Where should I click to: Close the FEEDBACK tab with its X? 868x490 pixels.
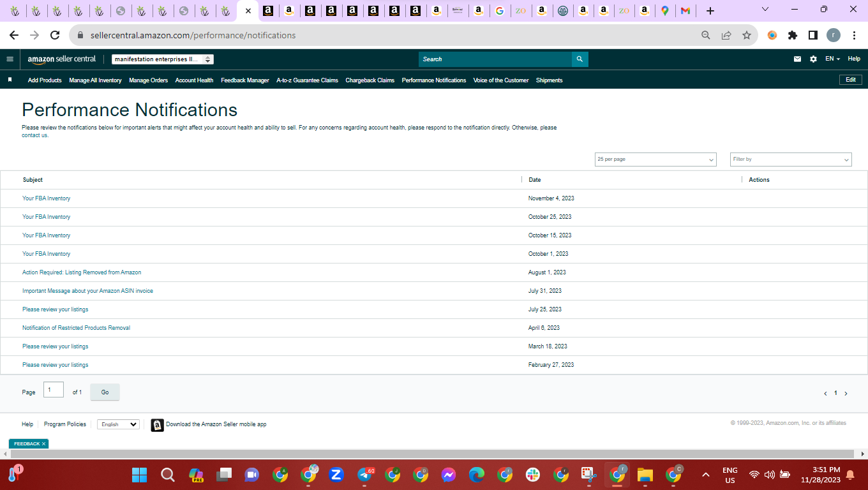pos(43,443)
